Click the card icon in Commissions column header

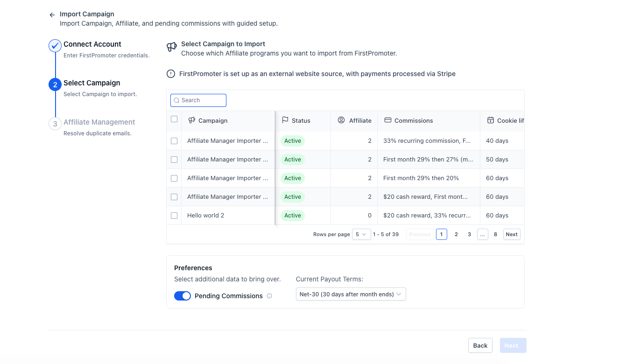pos(387,120)
